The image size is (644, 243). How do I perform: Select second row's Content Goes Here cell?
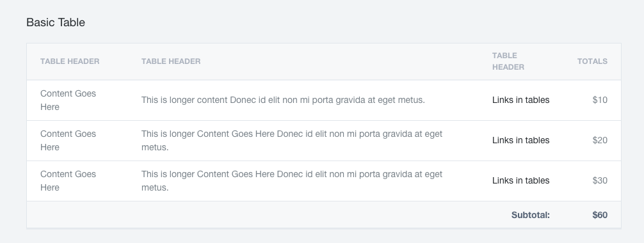(68, 141)
